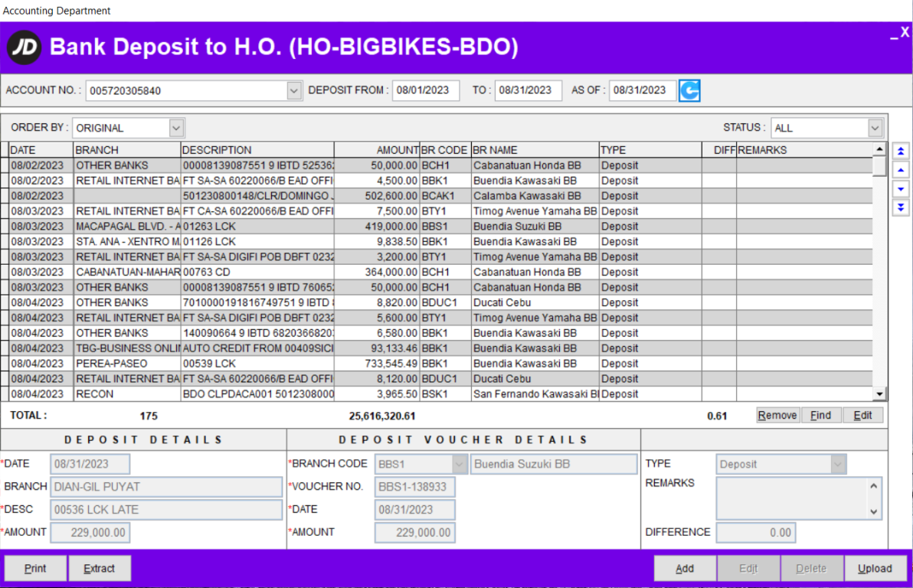
Task: Click the DESCRIPTION column header
Action: pyautogui.click(x=257, y=150)
